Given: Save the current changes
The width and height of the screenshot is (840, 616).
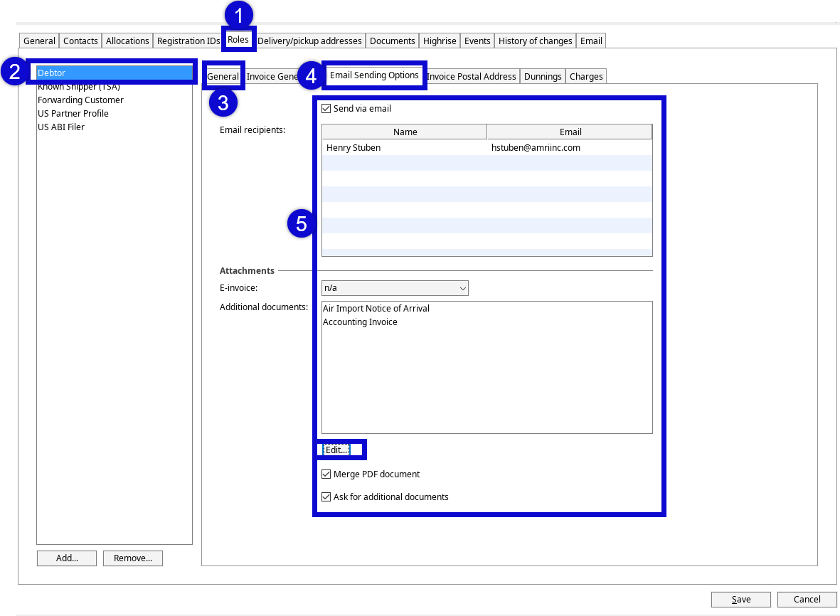Looking at the screenshot, I should pyautogui.click(x=740, y=599).
